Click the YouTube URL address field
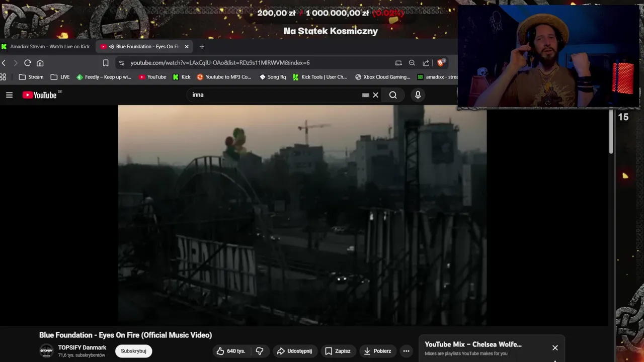The height and width of the screenshot is (362, 644). [220, 63]
